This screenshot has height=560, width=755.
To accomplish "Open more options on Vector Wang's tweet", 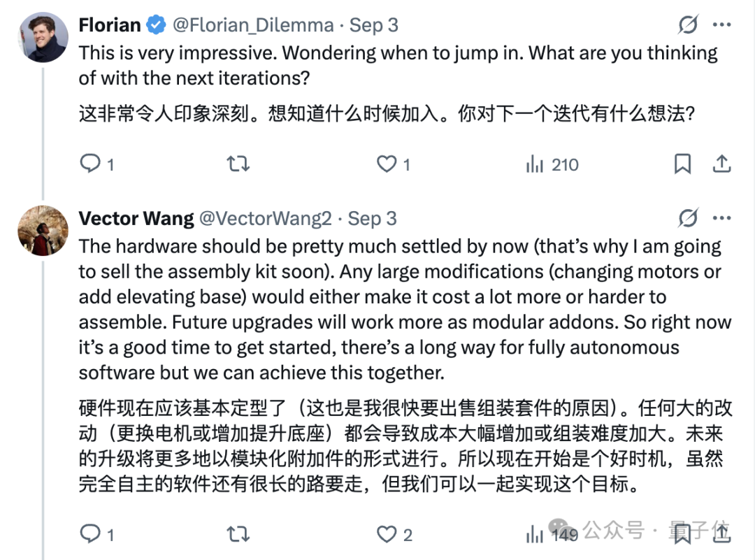I will 721,218.
